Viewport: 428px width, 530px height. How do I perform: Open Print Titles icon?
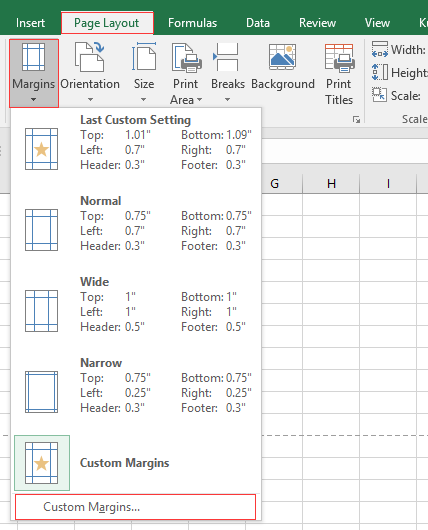tap(339, 58)
